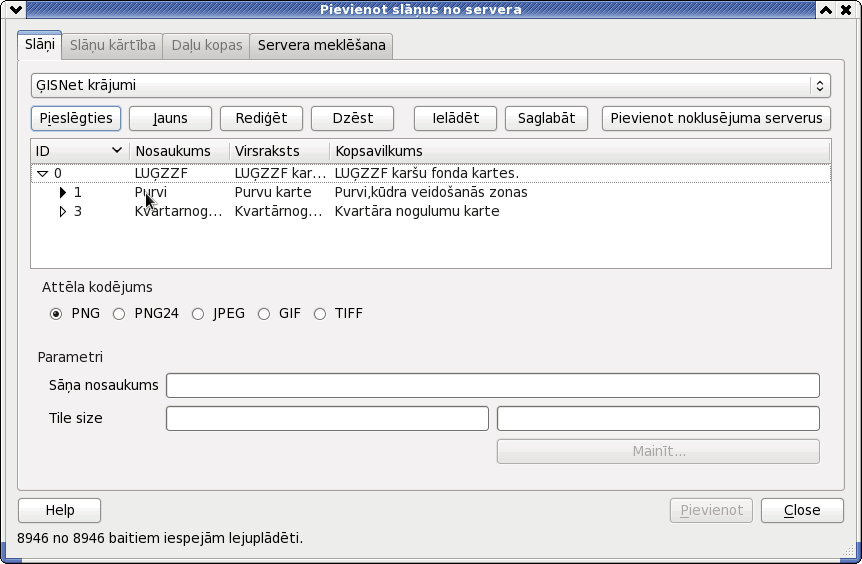Delete connection with Dzēst button
Image resolution: width=862 pixels, height=564 pixels.
pos(352,118)
